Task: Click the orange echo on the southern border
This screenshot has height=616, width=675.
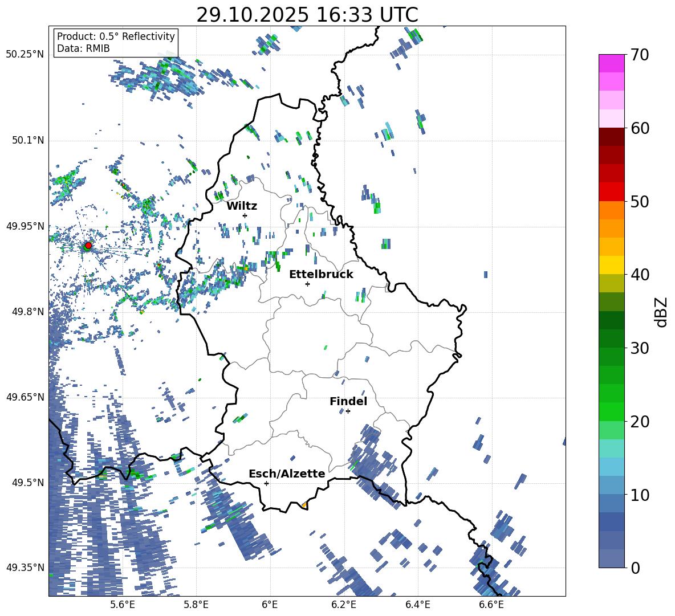Action: pyautogui.click(x=304, y=505)
